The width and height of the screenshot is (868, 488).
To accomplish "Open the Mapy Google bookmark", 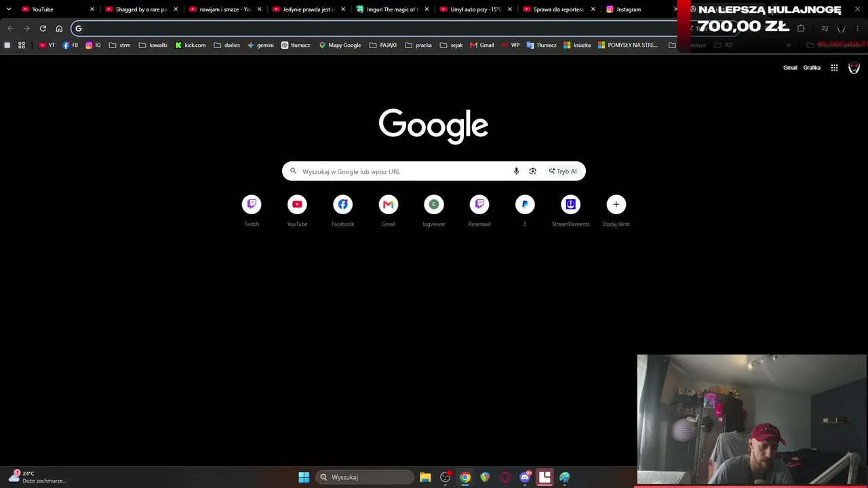I will tap(340, 45).
